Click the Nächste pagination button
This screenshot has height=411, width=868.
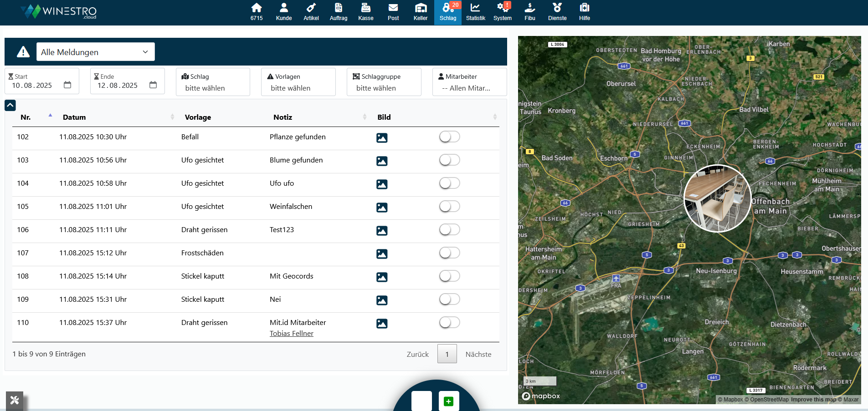(x=478, y=355)
